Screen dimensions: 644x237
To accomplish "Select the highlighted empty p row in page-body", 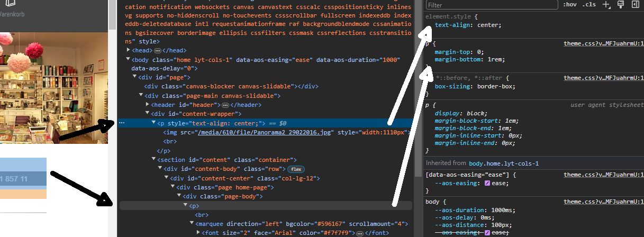I will click(x=266, y=206).
